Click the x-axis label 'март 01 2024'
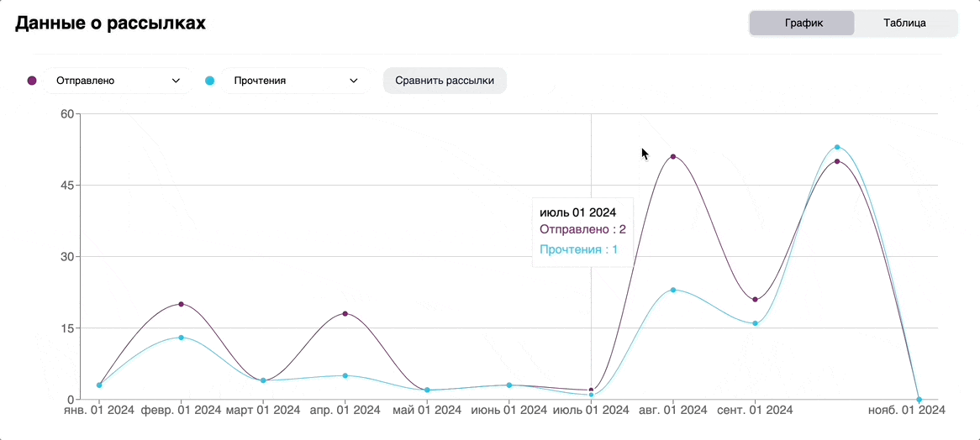 [x=263, y=411]
